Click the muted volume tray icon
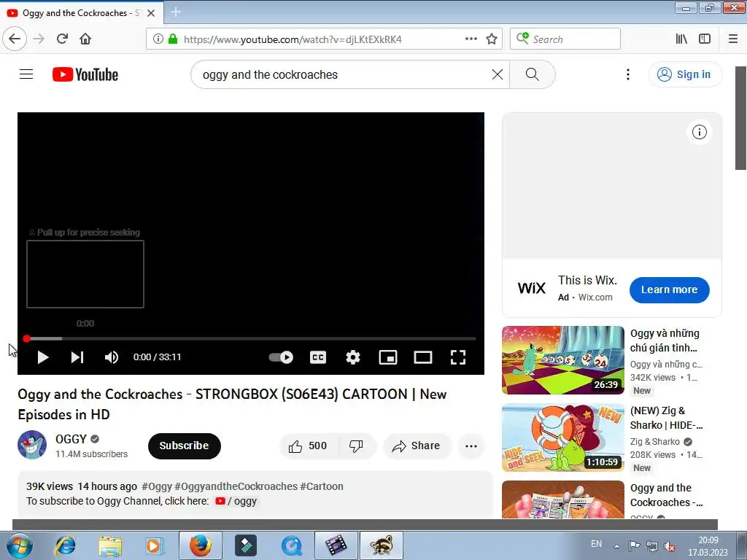The image size is (747, 560). [x=670, y=546]
